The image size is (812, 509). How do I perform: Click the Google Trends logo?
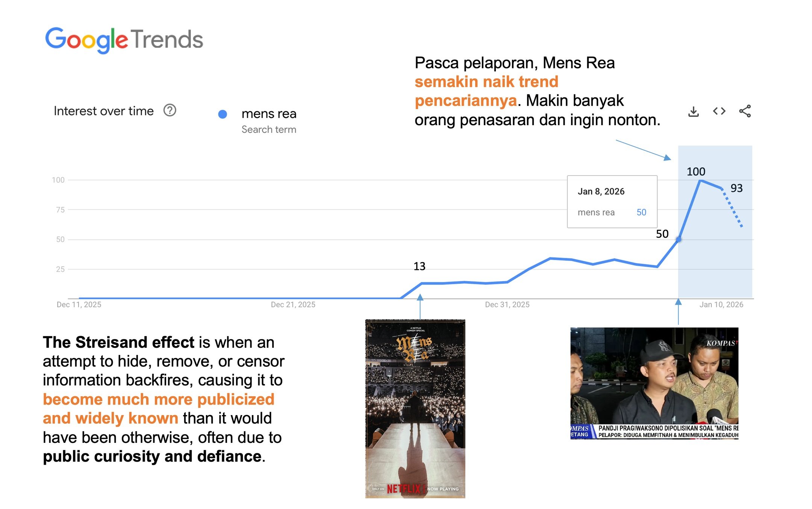124,40
